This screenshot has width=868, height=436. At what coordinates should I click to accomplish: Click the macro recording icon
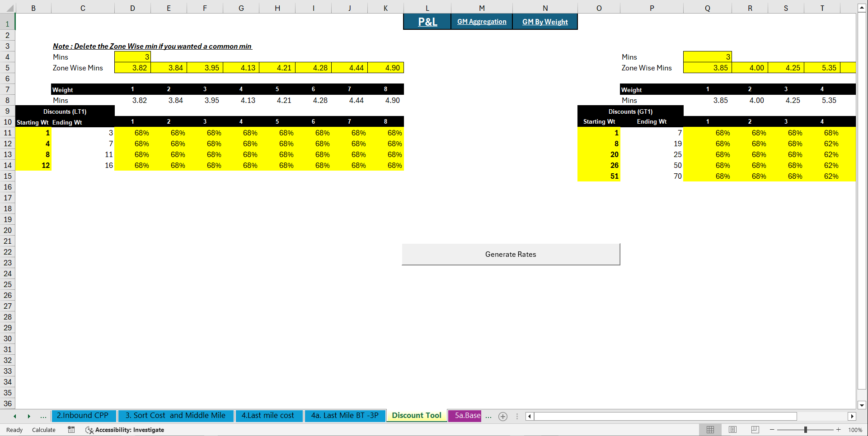click(71, 430)
